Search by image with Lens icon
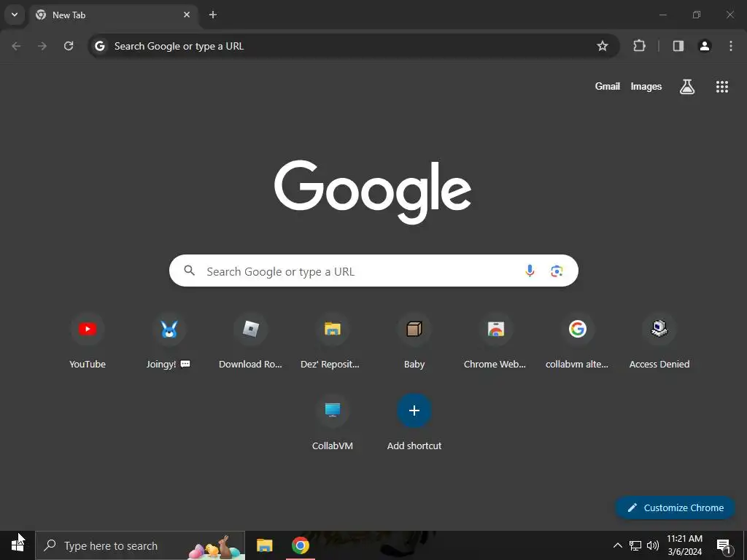Viewport: 747px width, 560px height. click(x=557, y=271)
